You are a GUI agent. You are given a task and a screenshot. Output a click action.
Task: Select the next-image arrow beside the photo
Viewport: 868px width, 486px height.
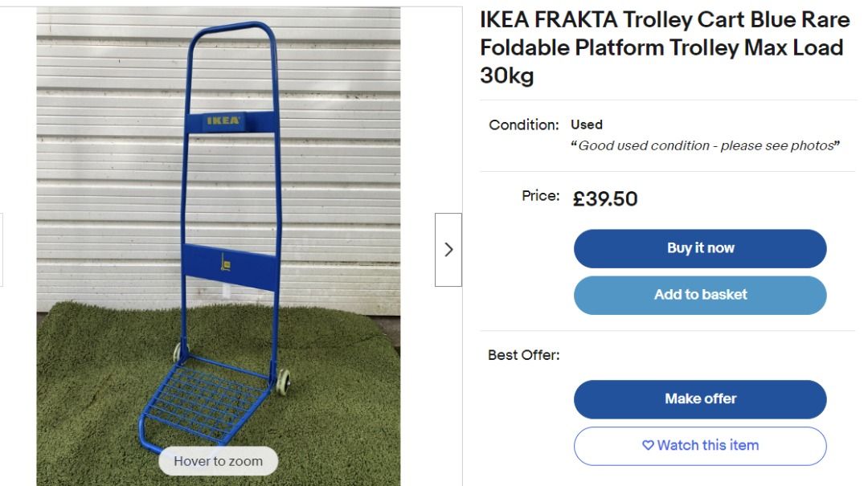tap(450, 250)
